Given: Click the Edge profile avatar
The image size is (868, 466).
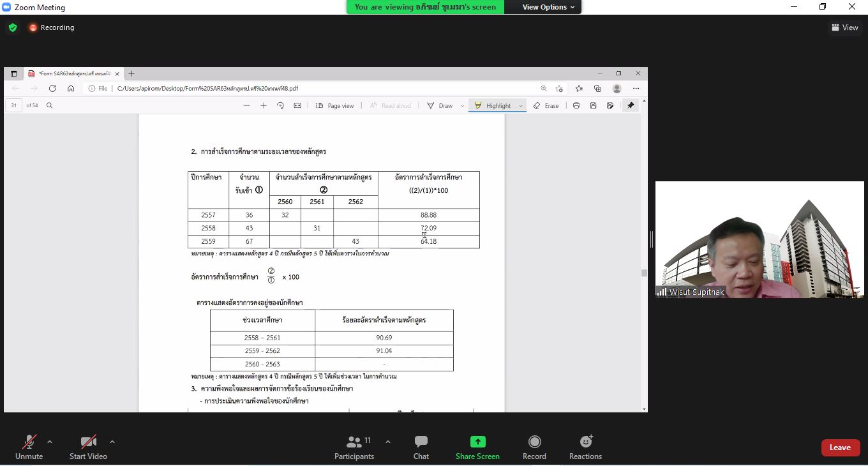Looking at the screenshot, I should coord(617,89).
